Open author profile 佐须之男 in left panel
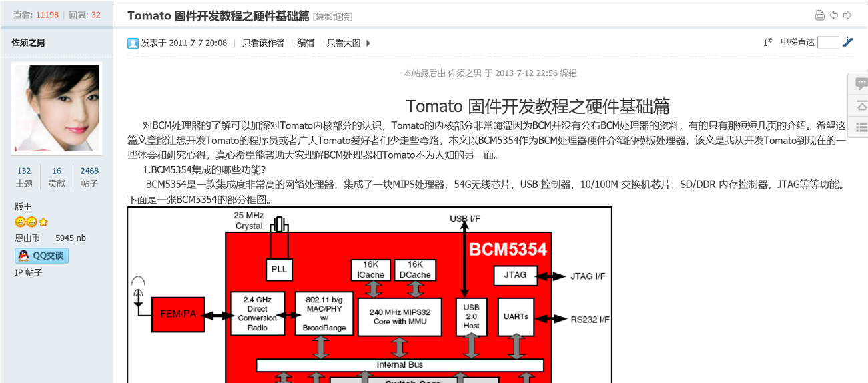Image resolution: width=868 pixels, height=383 pixels. click(x=28, y=43)
